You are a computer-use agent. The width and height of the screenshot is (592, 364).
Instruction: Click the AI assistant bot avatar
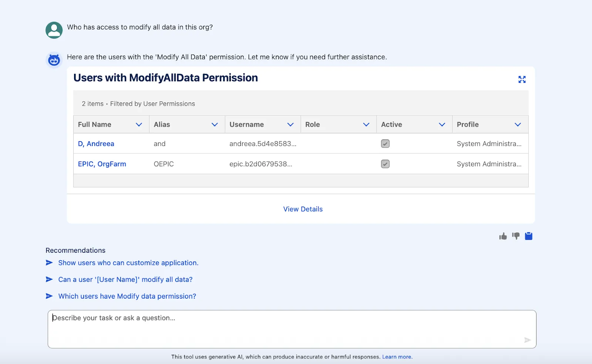(x=54, y=60)
